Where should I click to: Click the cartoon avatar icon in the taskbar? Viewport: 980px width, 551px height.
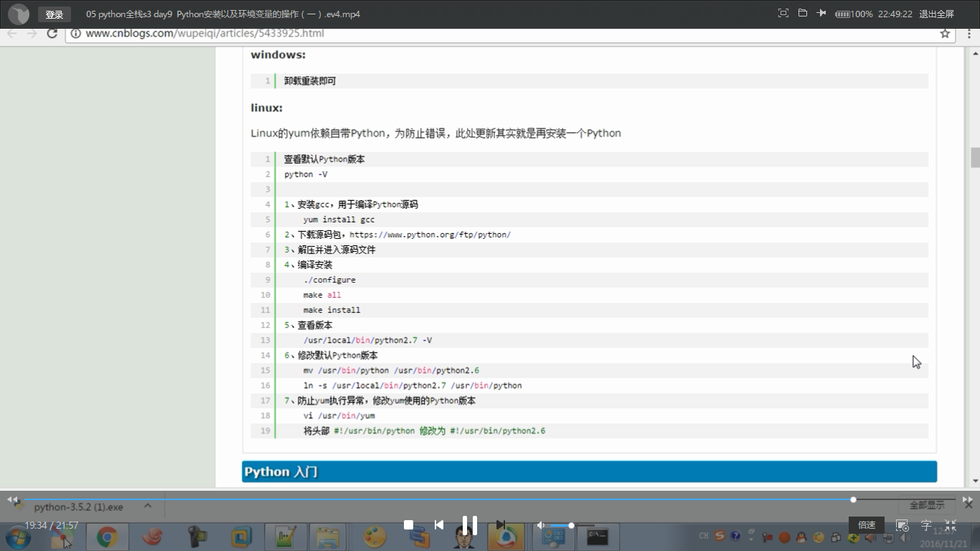(x=463, y=538)
